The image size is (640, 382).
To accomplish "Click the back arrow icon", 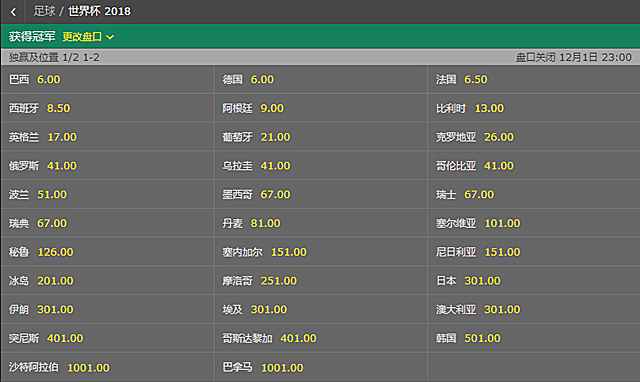I will coord(13,12).
